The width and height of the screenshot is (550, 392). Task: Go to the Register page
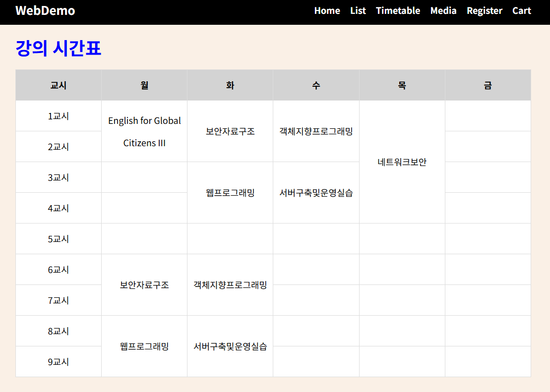[485, 10]
